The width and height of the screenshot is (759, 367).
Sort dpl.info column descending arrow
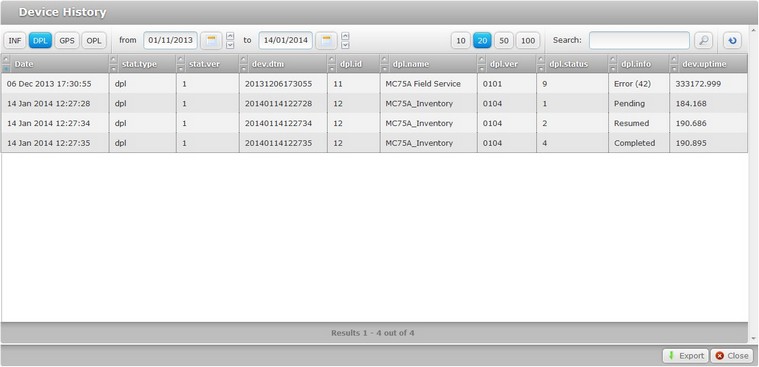pyautogui.click(x=613, y=68)
